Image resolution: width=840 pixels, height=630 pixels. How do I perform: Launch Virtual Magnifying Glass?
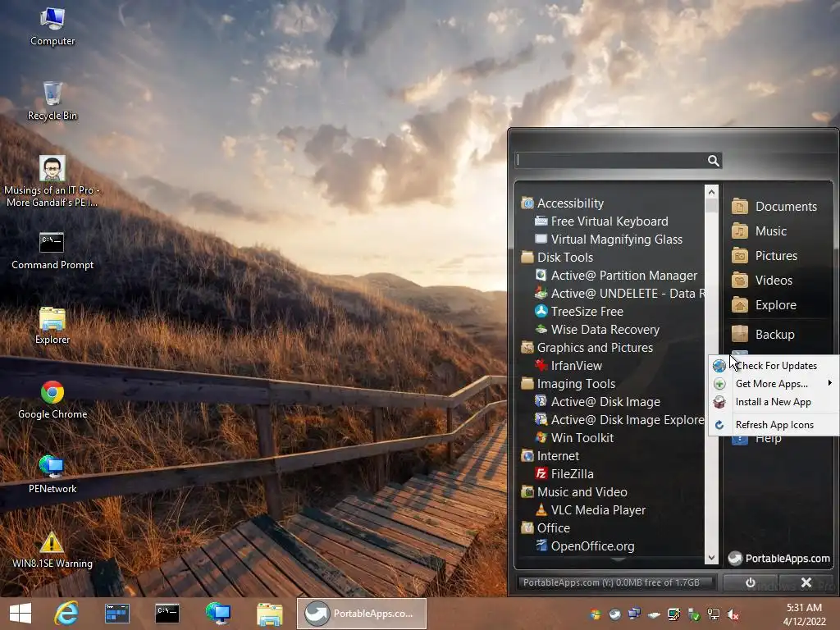click(608, 240)
